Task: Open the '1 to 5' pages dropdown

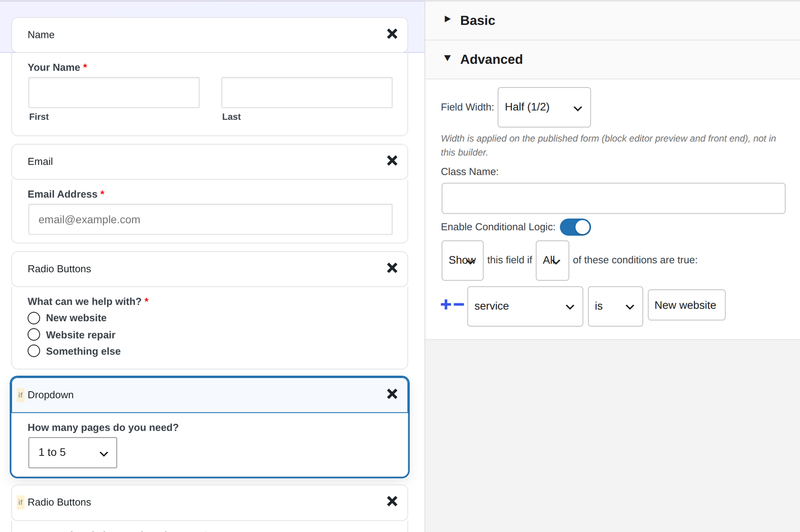Action: pyautogui.click(x=73, y=453)
